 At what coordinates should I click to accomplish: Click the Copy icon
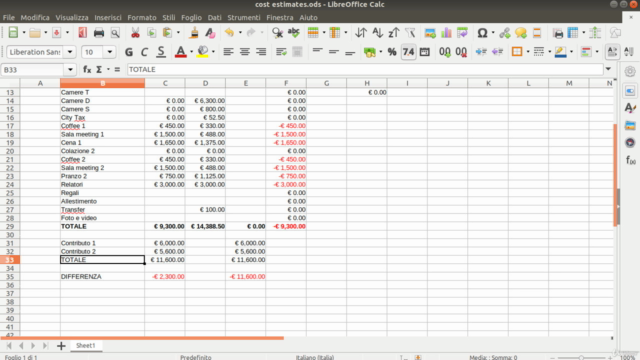click(x=151, y=33)
